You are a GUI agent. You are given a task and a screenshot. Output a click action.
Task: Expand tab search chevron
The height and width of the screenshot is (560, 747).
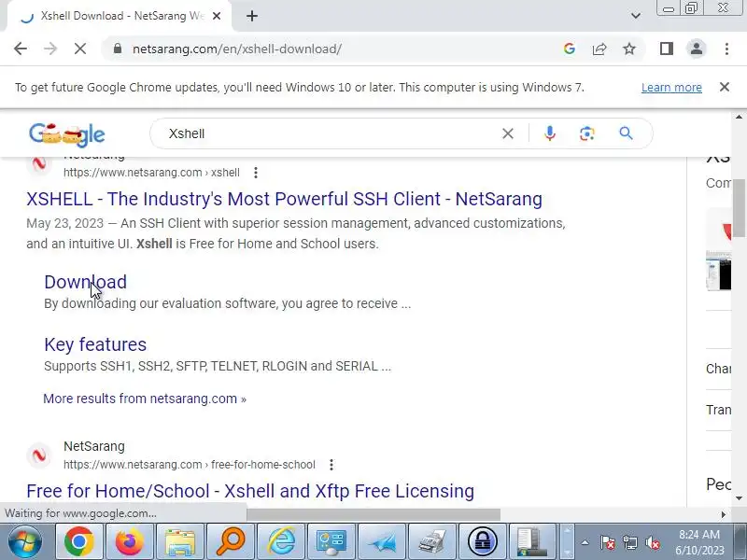pyautogui.click(x=636, y=16)
